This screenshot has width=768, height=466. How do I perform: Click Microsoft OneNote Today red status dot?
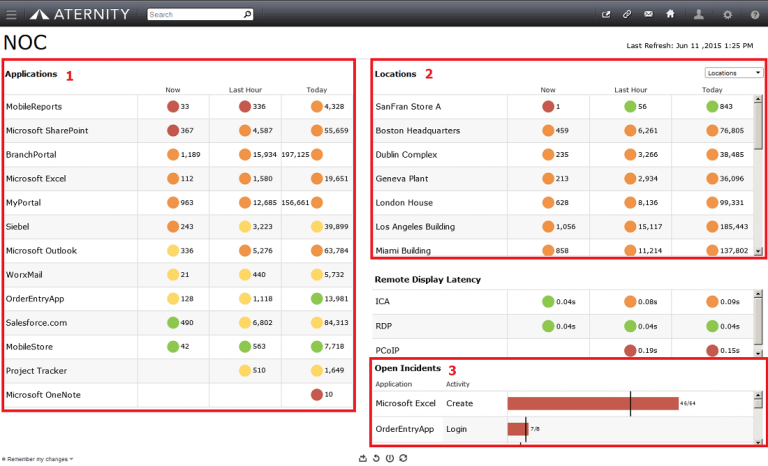pyautogui.click(x=317, y=394)
